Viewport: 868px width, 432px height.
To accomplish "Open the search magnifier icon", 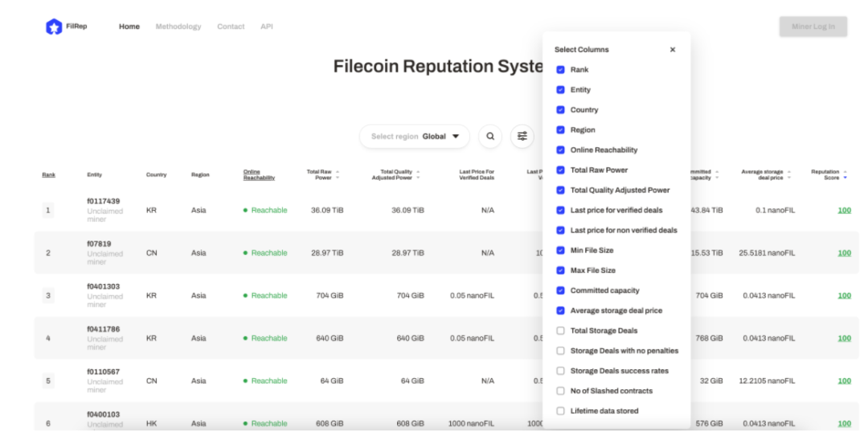I will (x=490, y=136).
